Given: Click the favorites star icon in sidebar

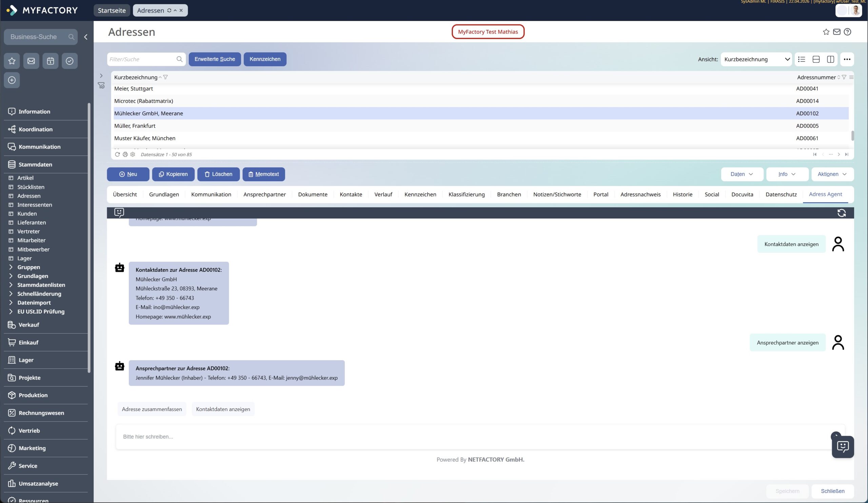Looking at the screenshot, I should tap(12, 61).
